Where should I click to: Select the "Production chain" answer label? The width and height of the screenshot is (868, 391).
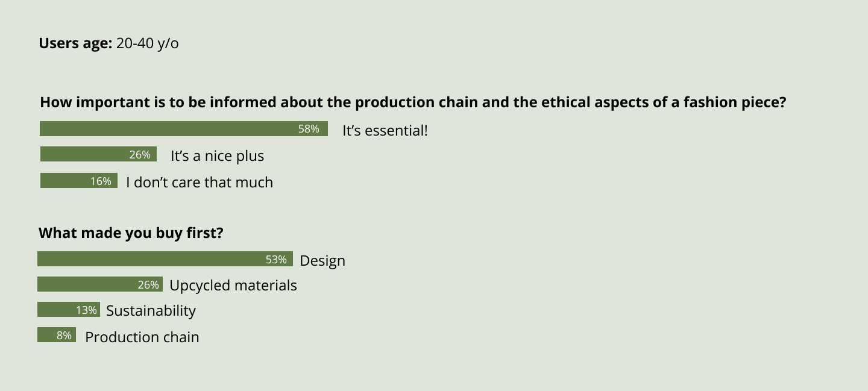coord(142,337)
